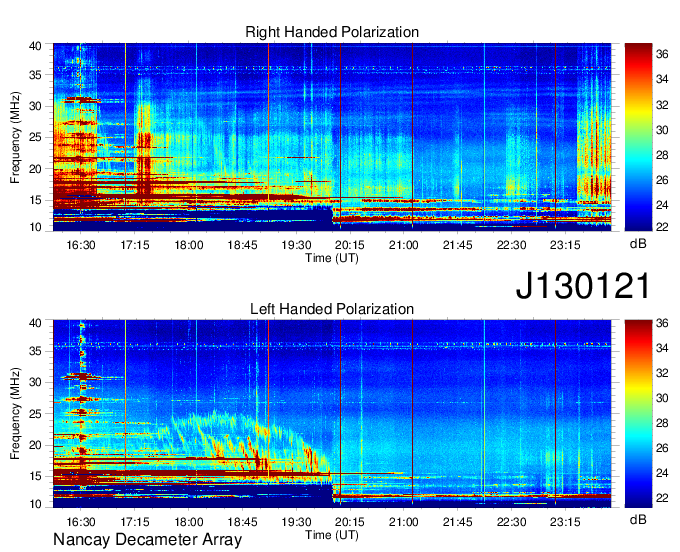
Task: Click the 10 MHz frequency tick of the Left Handed plot
Action: click(36, 504)
